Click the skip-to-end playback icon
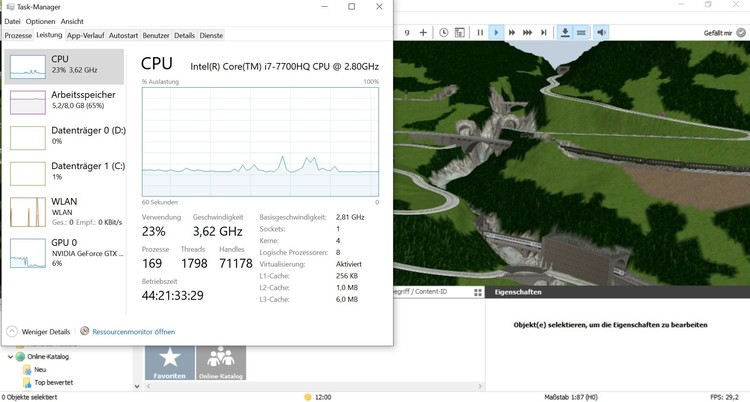The image size is (750, 402). 544,32
